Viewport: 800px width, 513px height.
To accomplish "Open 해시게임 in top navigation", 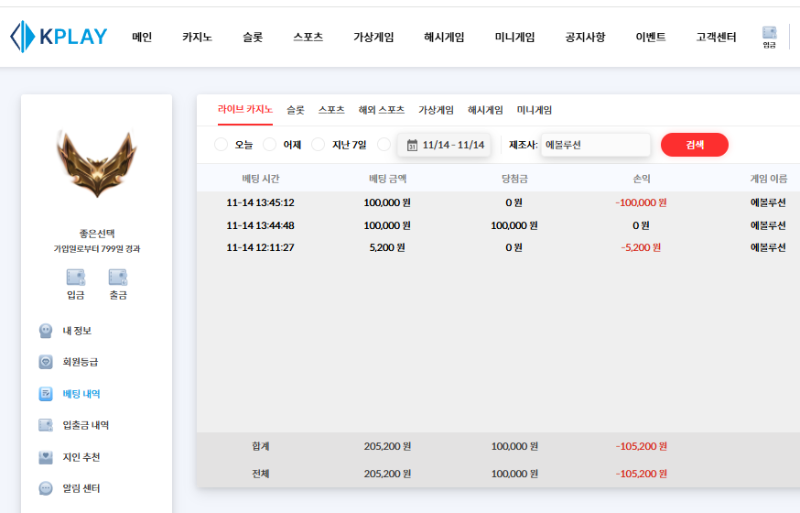I will (x=444, y=37).
